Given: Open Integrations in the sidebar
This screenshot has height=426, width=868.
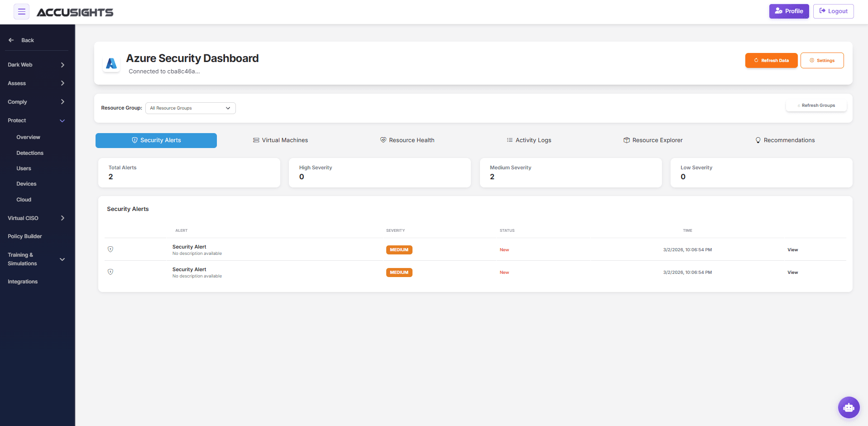Looking at the screenshot, I should [x=23, y=282].
